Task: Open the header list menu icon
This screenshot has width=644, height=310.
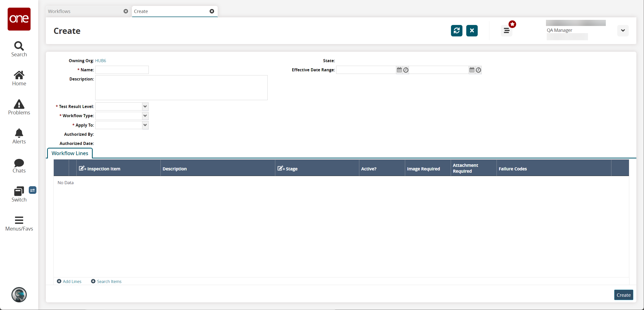Action: coord(506,31)
